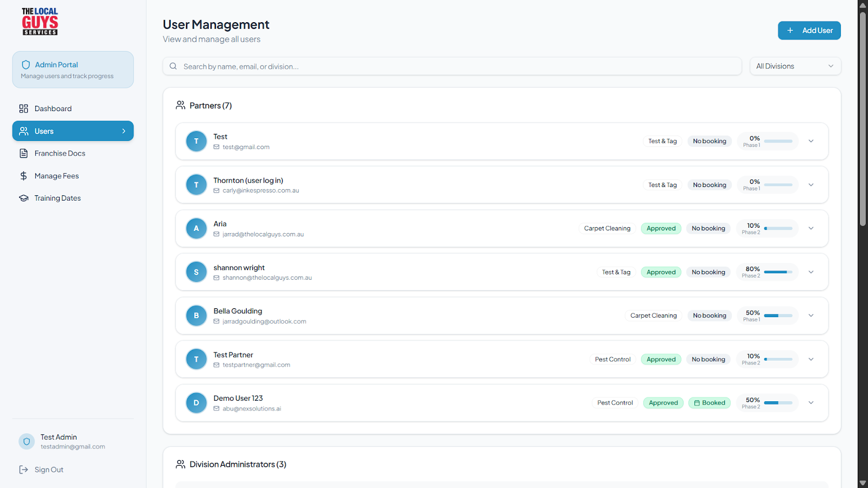
Task: Click the envelope icon beside testpartner@gmail.com
Action: [216, 365]
